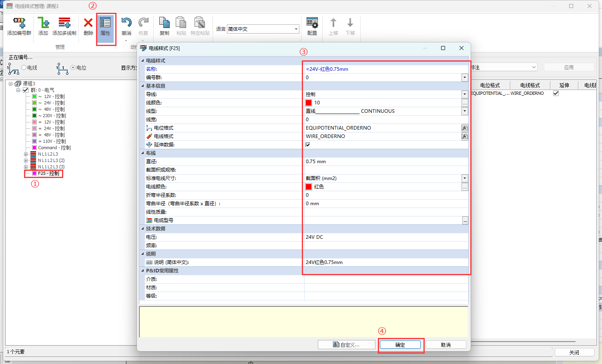
Task: Click the 撤消 undo arrow icon
Action: 126,23
